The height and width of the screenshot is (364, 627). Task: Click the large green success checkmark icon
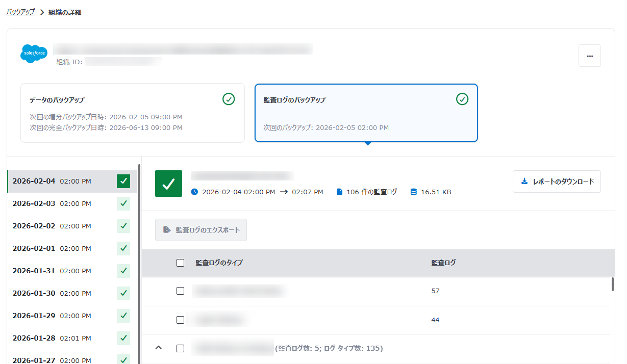click(168, 184)
